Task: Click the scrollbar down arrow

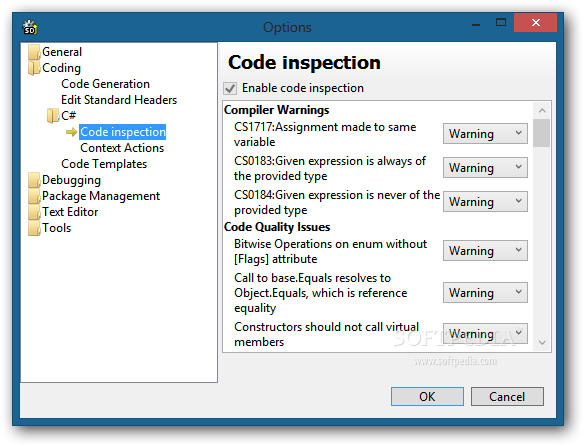Action: pos(542,342)
